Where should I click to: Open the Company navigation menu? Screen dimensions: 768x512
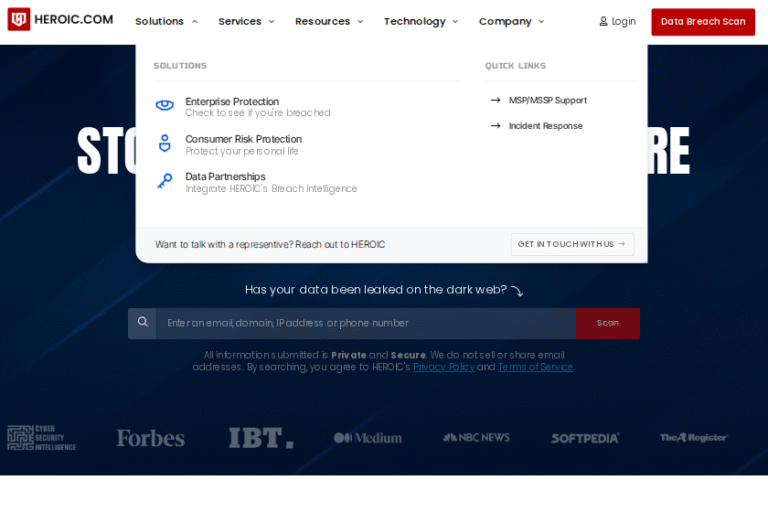511,21
